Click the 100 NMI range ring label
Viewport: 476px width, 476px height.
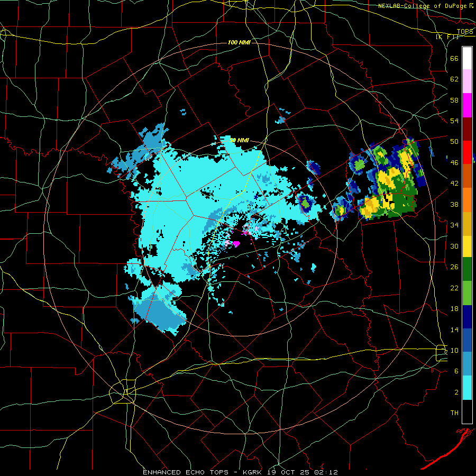(239, 42)
